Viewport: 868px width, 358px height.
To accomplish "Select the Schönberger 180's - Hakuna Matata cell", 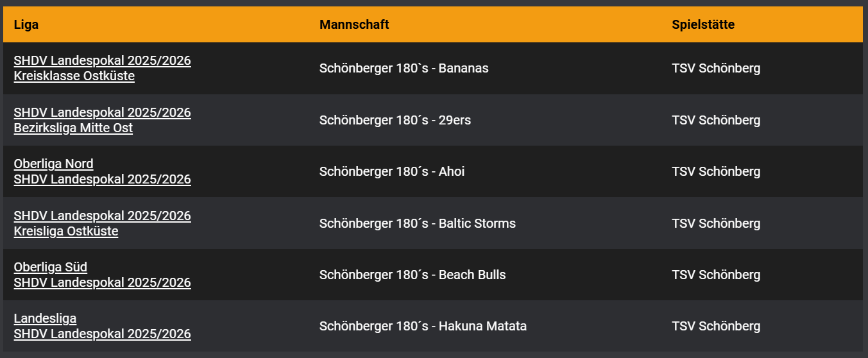I will [423, 326].
